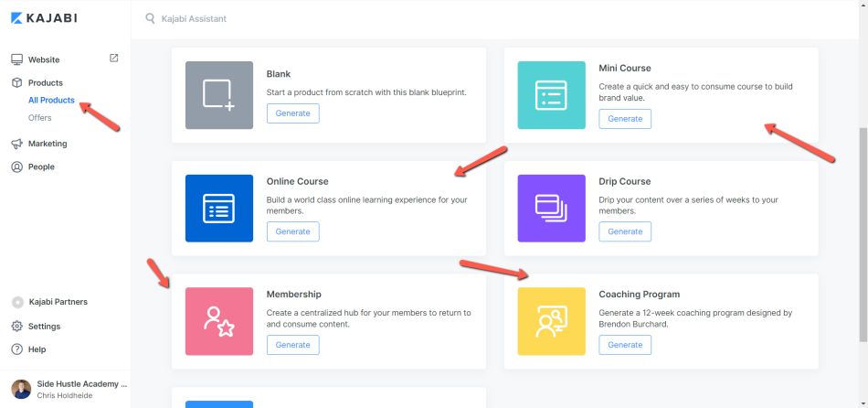Go to Offers in sidebar
The height and width of the screenshot is (408, 868).
[x=40, y=117]
